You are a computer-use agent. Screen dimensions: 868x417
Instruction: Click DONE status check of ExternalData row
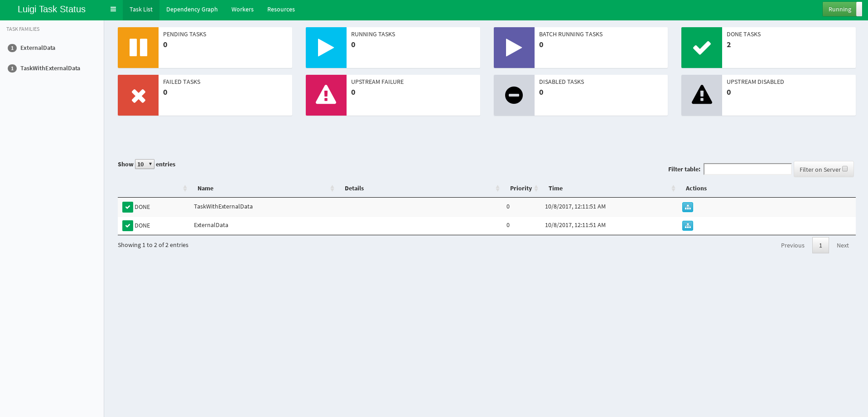tap(128, 226)
